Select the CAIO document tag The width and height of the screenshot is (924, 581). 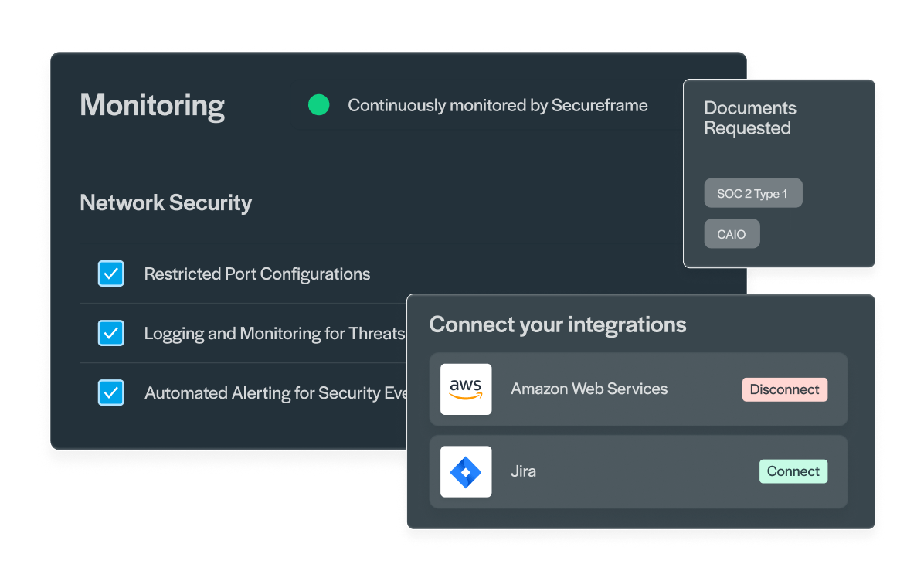click(x=732, y=234)
